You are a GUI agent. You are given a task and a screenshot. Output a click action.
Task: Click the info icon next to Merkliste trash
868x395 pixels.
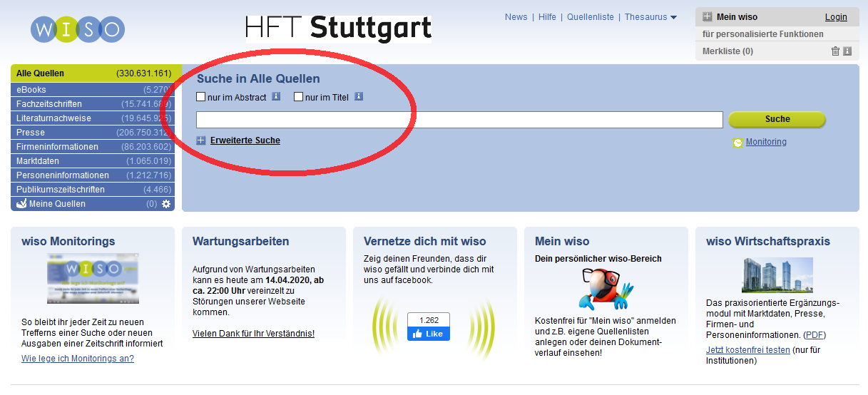pyautogui.click(x=847, y=51)
